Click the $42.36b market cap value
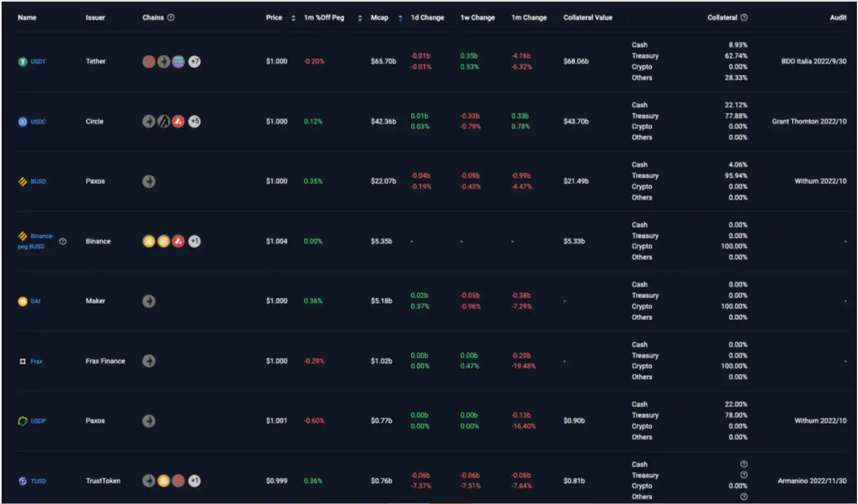Viewport: 858px width, 504px height. point(383,121)
